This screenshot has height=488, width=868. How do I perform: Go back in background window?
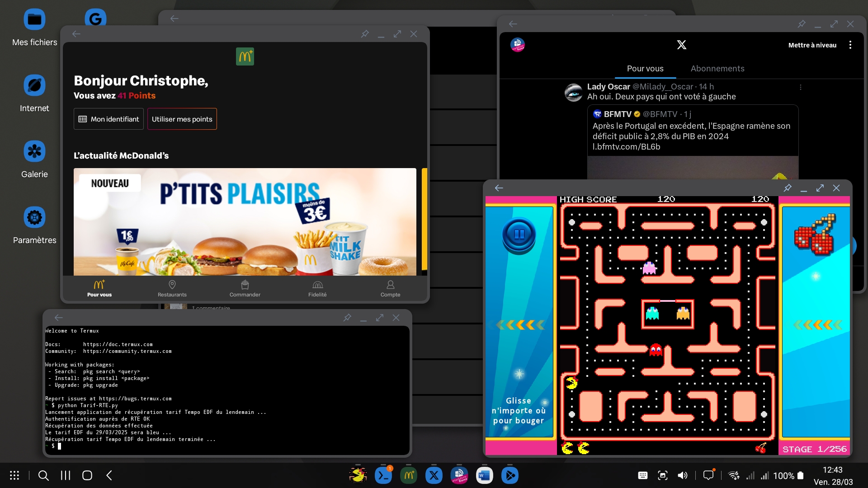[175, 19]
